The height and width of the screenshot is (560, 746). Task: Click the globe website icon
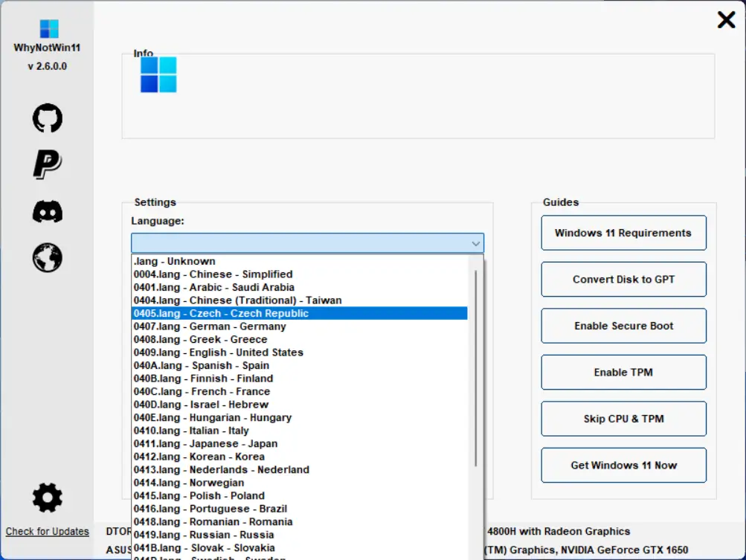pos(48,258)
